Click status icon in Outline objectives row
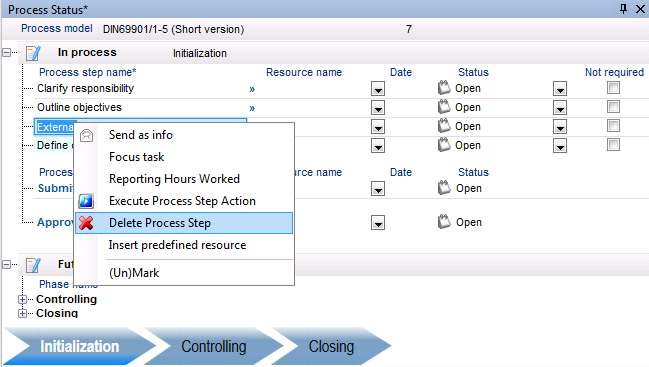Screen dimensions: 649x367 (444, 107)
